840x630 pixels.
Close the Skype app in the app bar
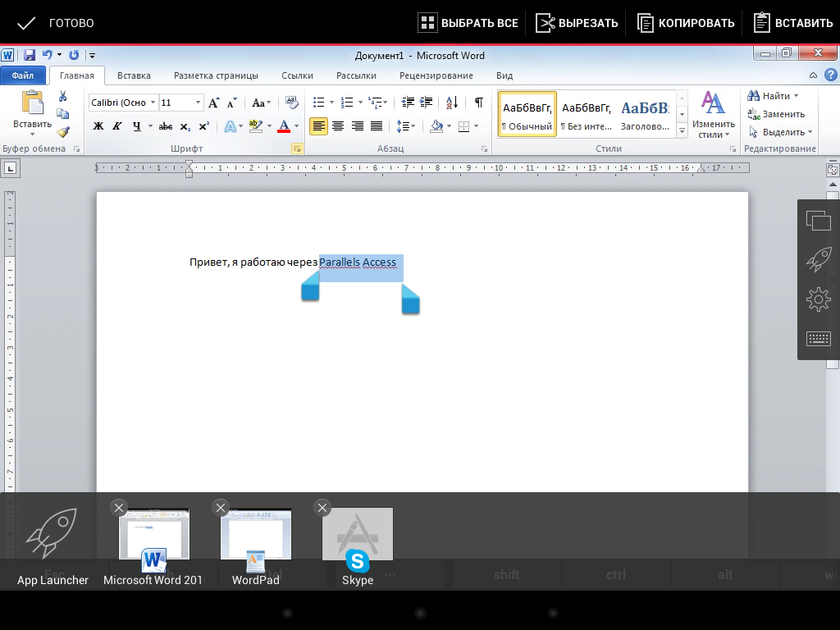(322, 507)
